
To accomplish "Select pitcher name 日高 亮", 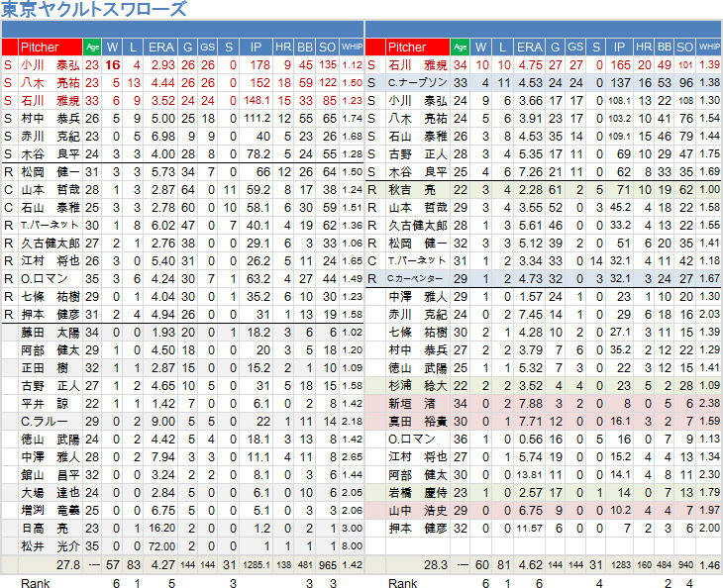I will [45, 529].
